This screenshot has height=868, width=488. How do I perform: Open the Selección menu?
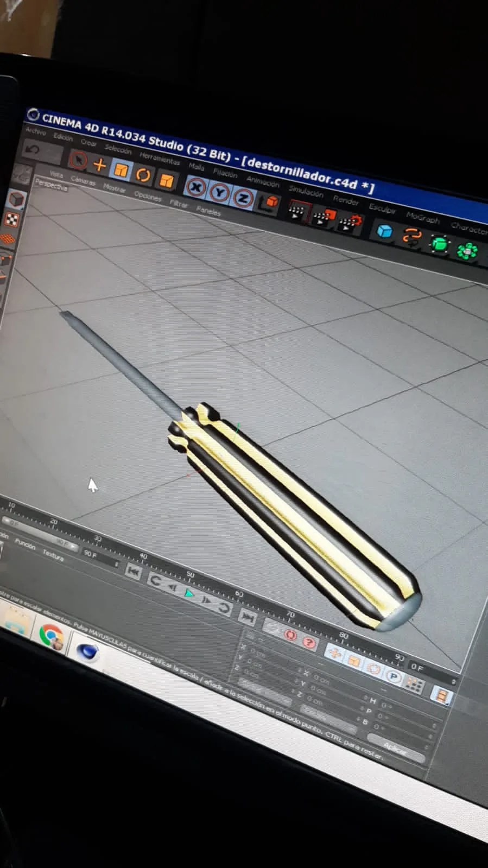coord(118,149)
